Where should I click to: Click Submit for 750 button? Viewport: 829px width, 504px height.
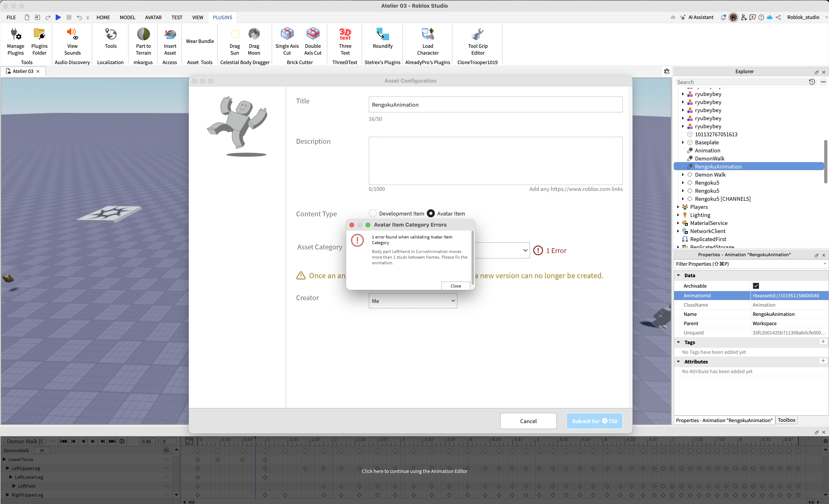click(x=594, y=421)
